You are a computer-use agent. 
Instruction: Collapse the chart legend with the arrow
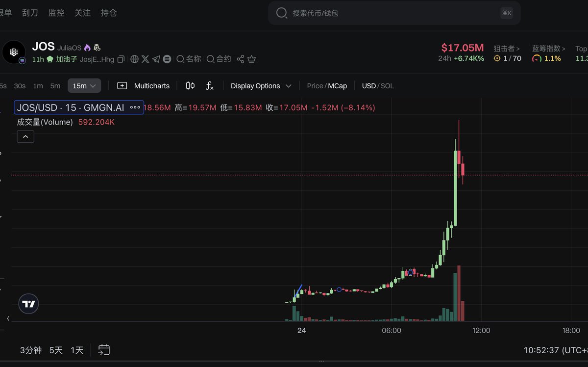[x=25, y=137]
